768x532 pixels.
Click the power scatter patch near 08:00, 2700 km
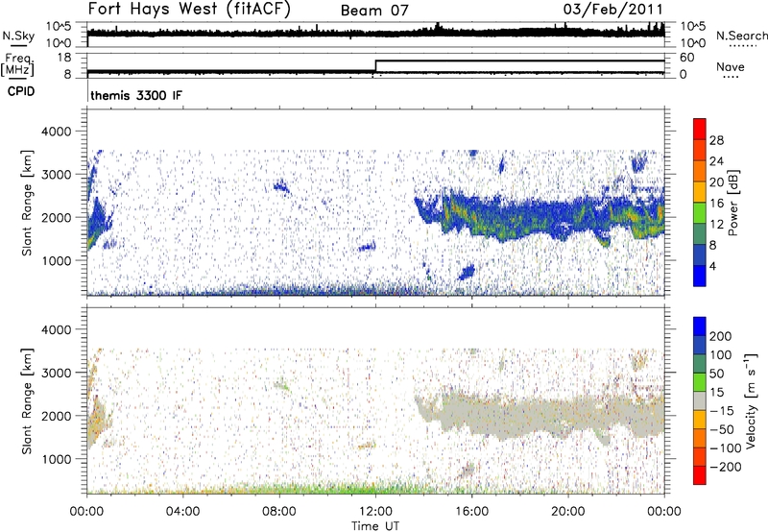pos(281,185)
